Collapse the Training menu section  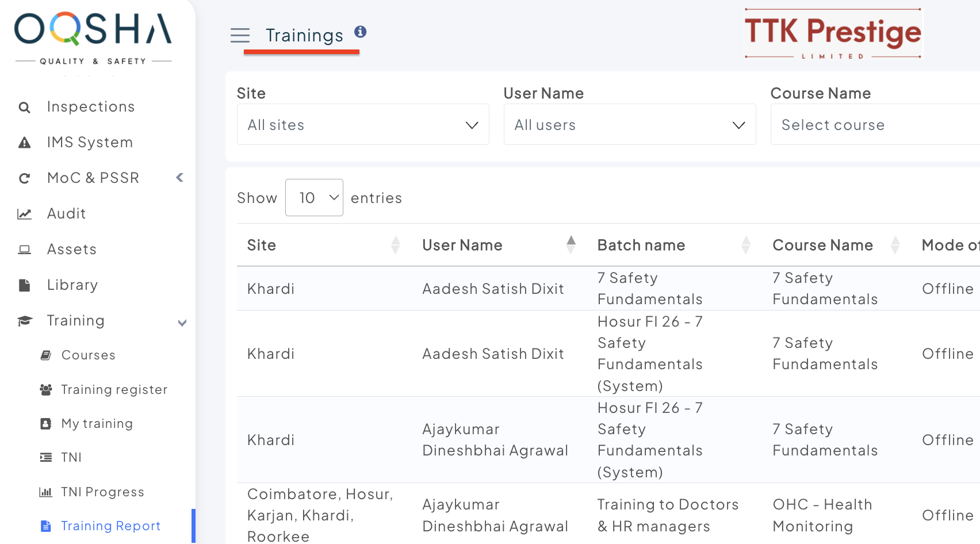tap(182, 322)
